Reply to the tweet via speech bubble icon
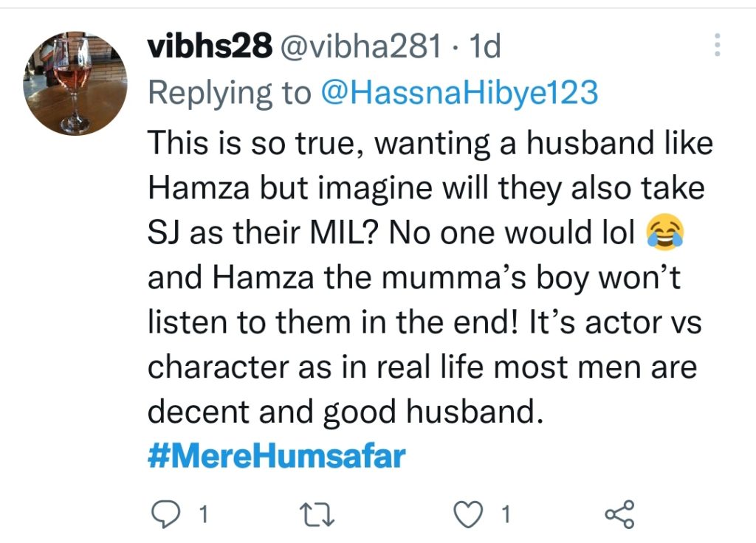 point(166,514)
